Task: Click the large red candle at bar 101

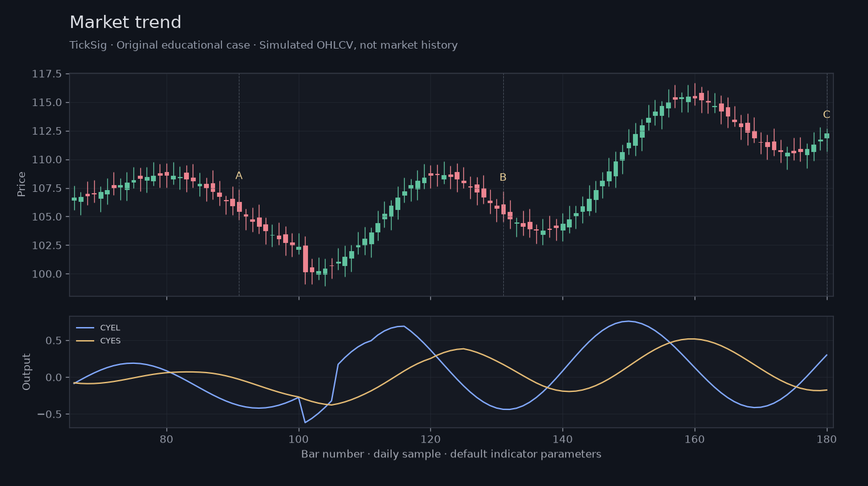Action: [x=306, y=259]
